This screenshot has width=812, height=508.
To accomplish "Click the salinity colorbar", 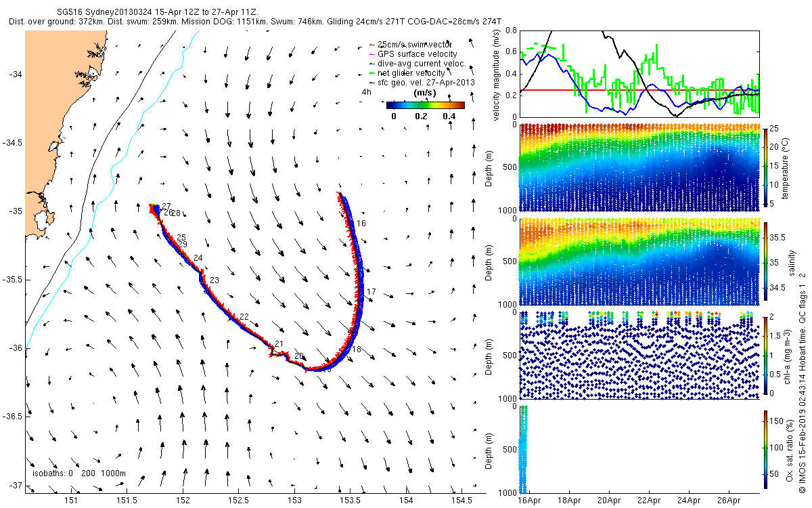I will [766, 261].
